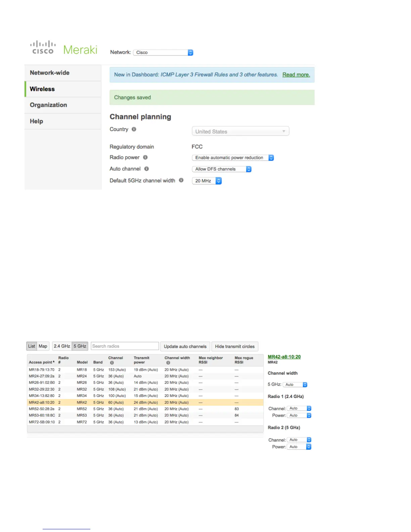Screen dimensions: 411x532
Task: Open the Help menu
Action: [63, 121]
